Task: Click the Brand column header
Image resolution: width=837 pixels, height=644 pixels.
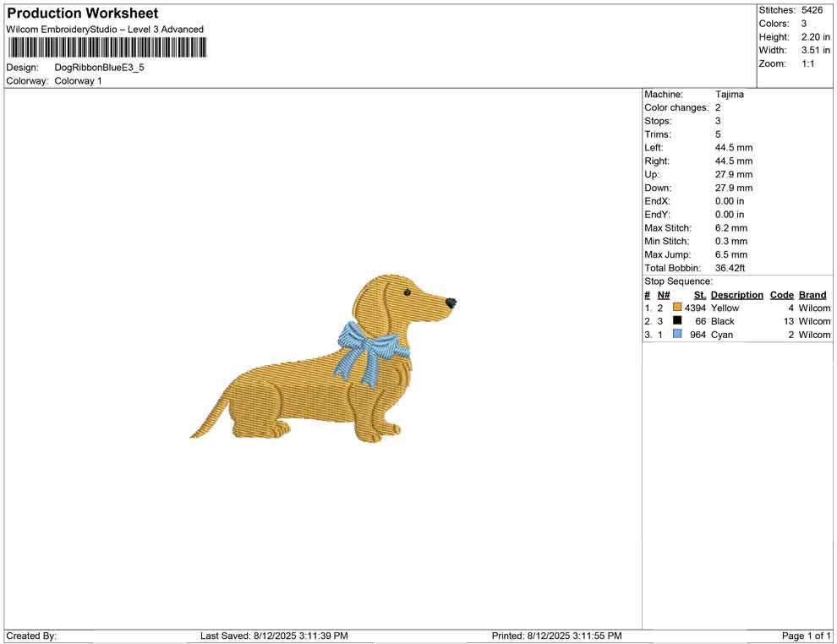Action: 812,294
